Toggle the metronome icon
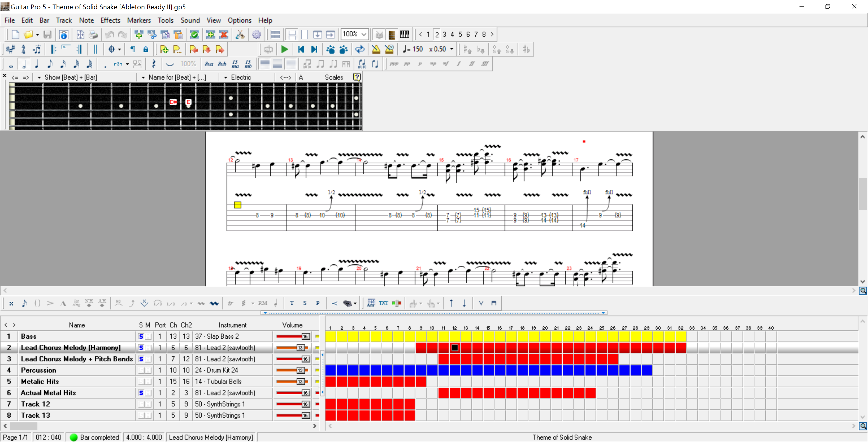Image resolution: width=868 pixels, height=442 pixels. tap(376, 49)
